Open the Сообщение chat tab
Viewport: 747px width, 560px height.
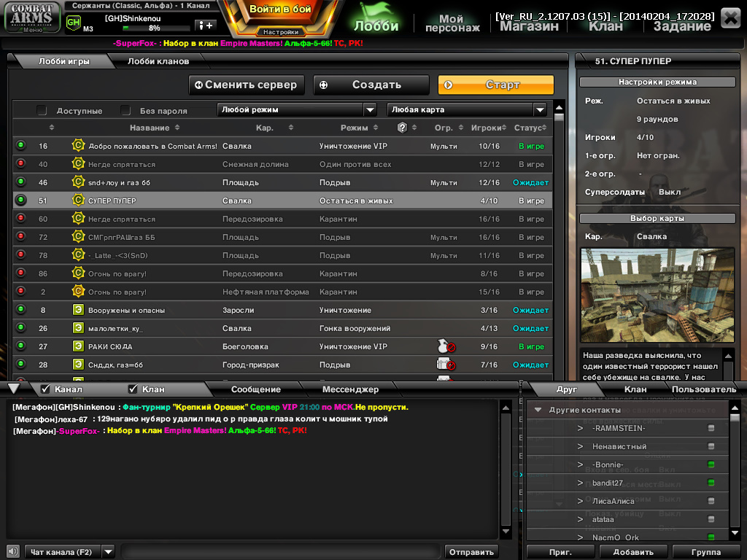(x=256, y=389)
